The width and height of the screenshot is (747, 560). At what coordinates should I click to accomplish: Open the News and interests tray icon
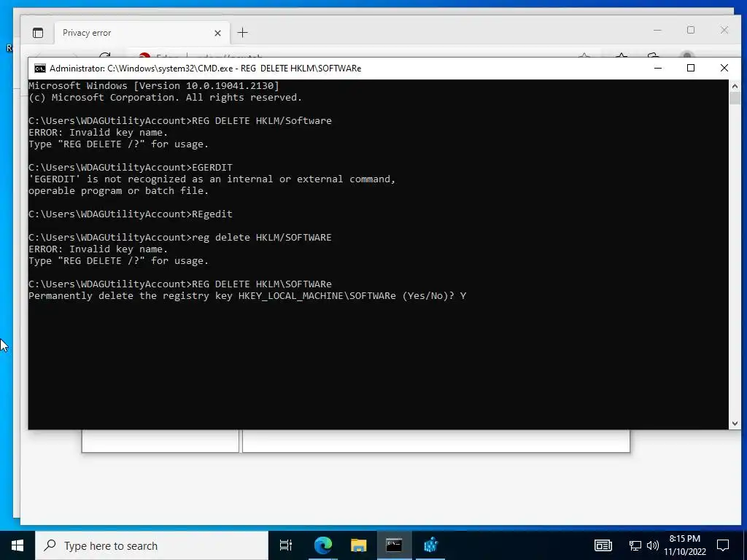point(603,545)
